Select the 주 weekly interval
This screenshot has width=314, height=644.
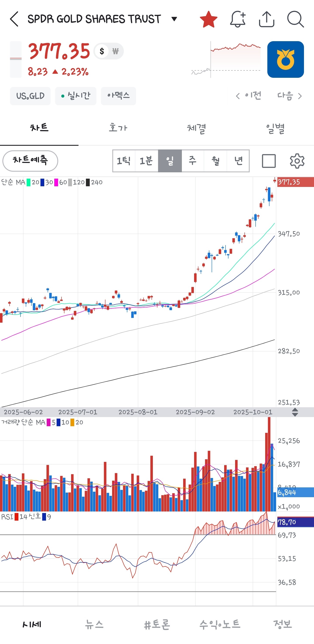[193, 161]
